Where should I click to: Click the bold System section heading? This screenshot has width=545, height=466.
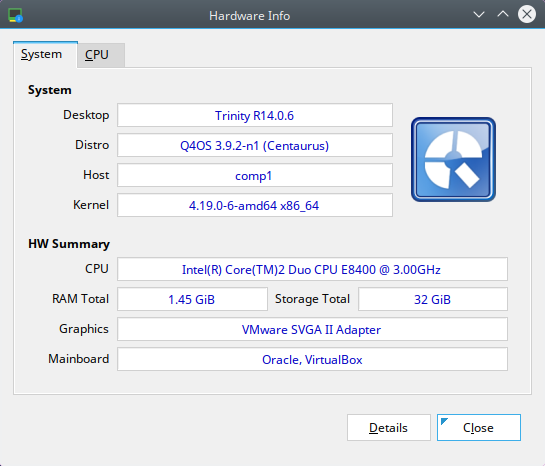[x=50, y=90]
